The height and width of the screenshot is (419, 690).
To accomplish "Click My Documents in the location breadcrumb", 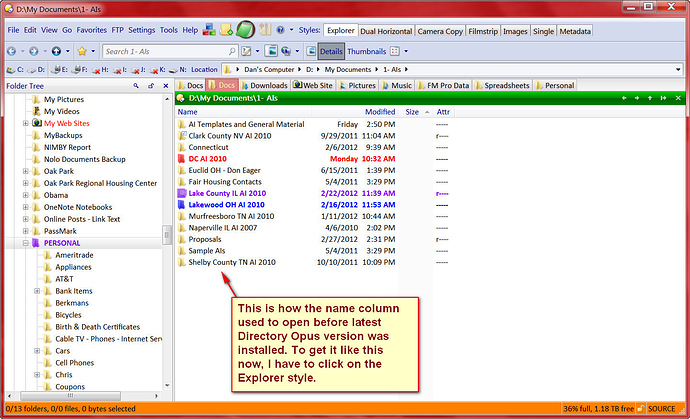I will click(348, 70).
